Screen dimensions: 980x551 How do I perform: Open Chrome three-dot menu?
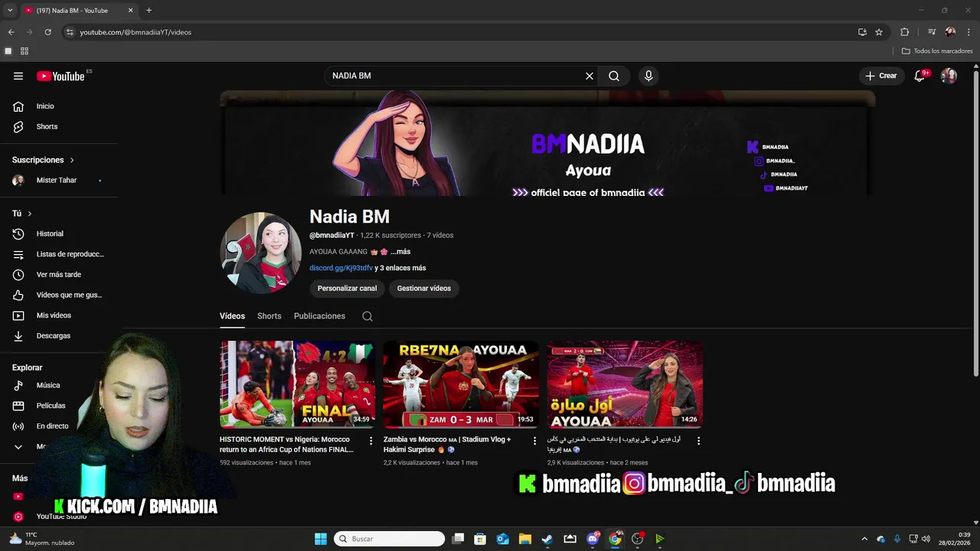point(969,32)
